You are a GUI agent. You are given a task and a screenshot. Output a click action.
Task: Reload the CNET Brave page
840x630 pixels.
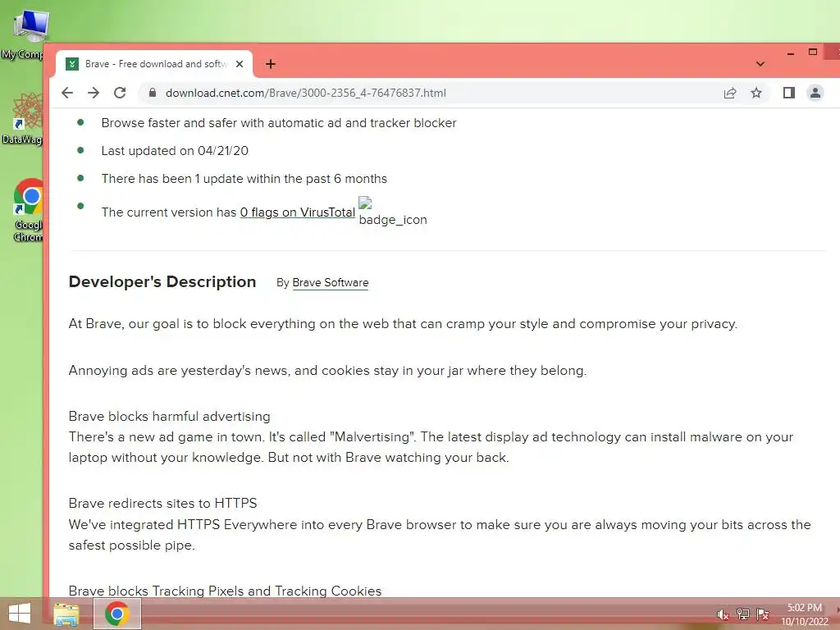coord(120,93)
